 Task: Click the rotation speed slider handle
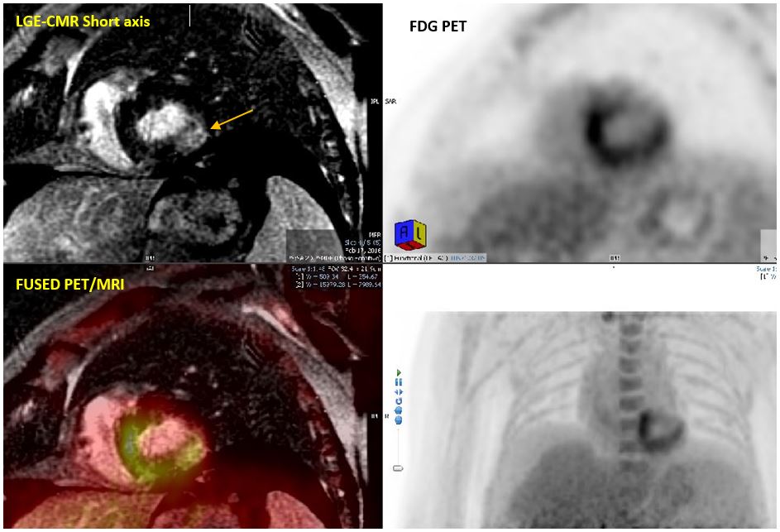(x=398, y=468)
